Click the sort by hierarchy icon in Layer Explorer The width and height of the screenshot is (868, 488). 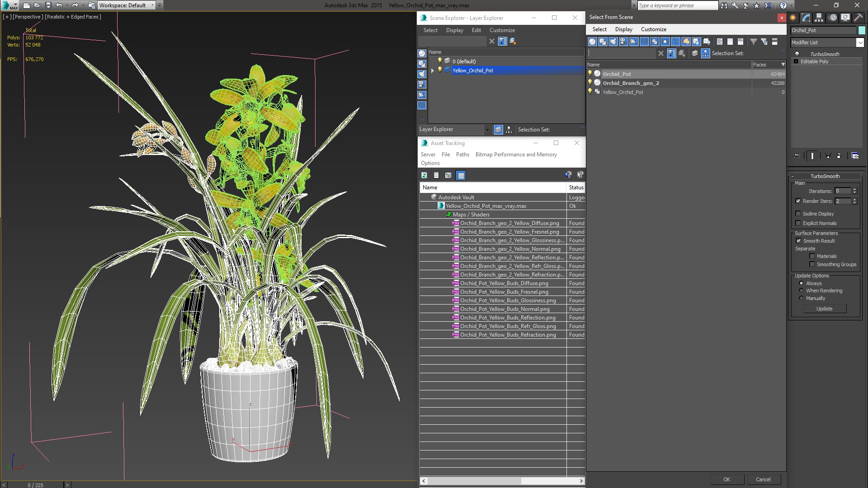coord(509,130)
